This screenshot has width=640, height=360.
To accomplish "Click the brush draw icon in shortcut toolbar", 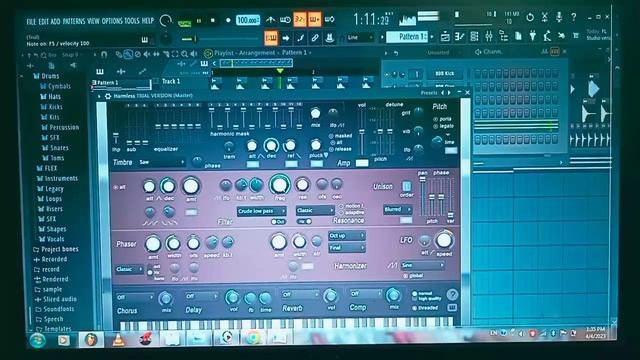I will [x=300, y=38].
